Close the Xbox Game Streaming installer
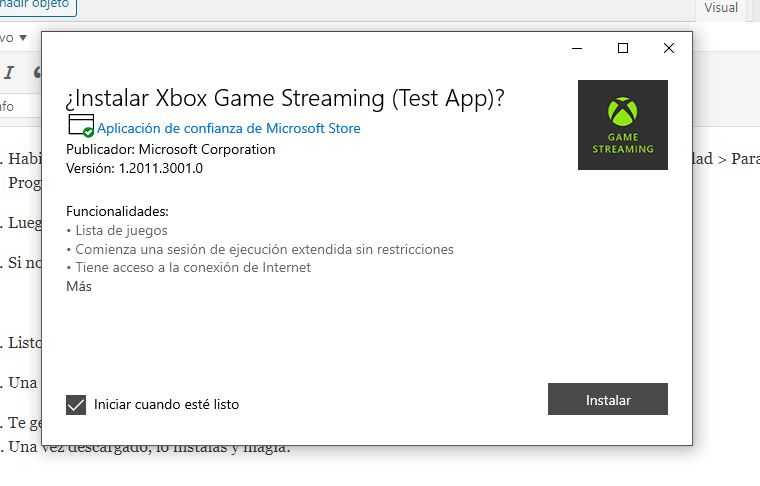 click(669, 48)
